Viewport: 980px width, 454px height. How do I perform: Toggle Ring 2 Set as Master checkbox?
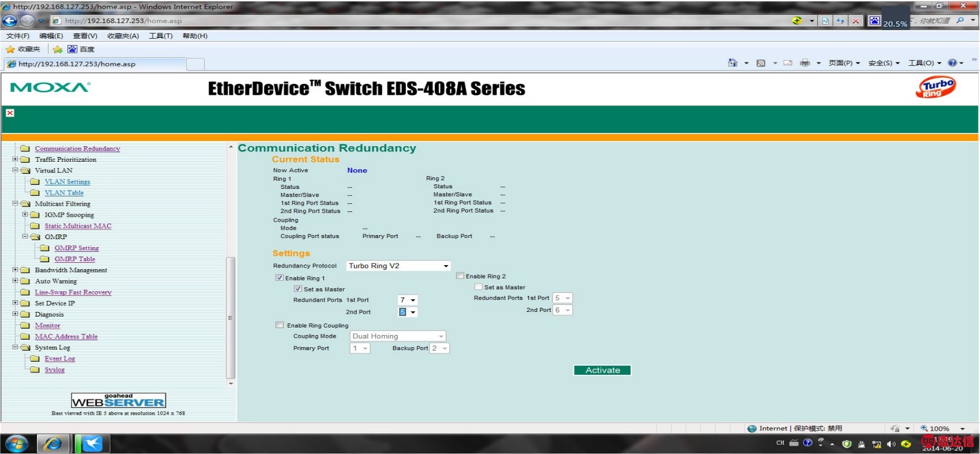[479, 287]
